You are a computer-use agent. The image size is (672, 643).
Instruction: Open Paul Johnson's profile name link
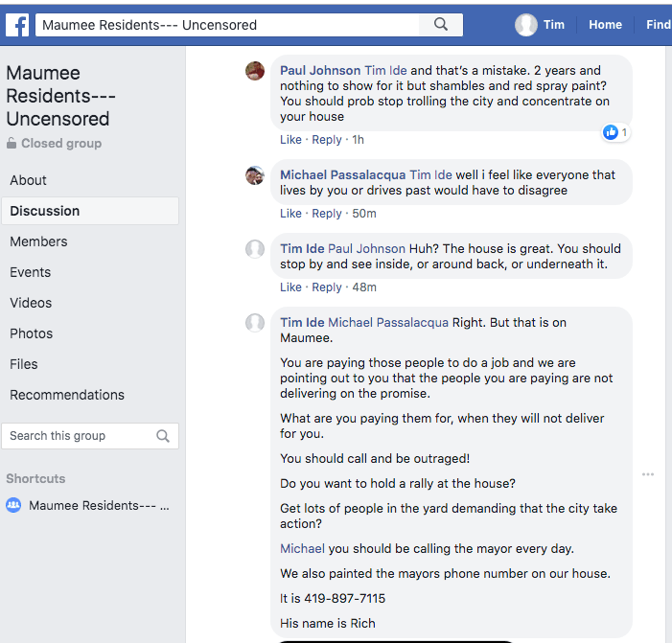pyautogui.click(x=320, y=70)
